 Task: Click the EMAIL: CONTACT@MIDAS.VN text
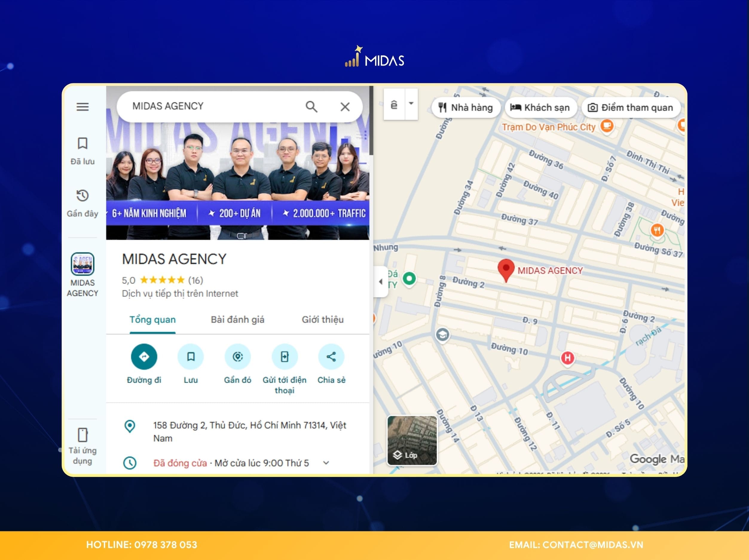[x=576, y=545]
